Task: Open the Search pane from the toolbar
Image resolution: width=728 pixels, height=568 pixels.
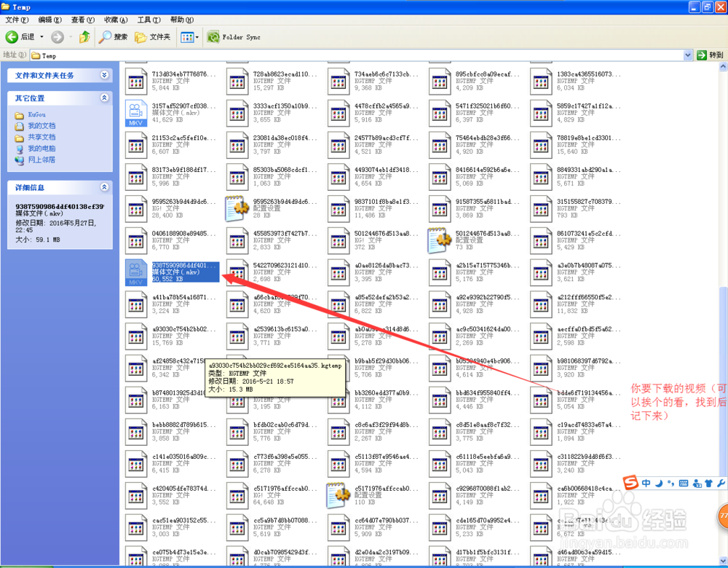Action: click(x=114, y=36)
